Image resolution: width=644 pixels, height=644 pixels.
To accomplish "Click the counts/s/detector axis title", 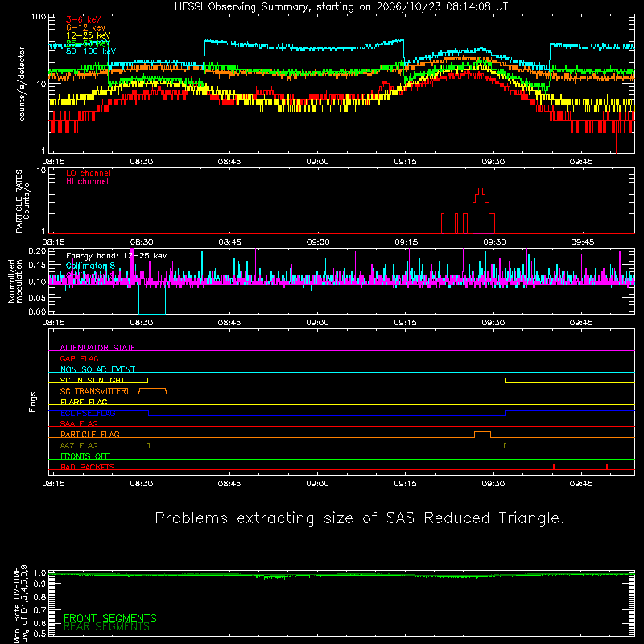I will (x=22, y=84).
